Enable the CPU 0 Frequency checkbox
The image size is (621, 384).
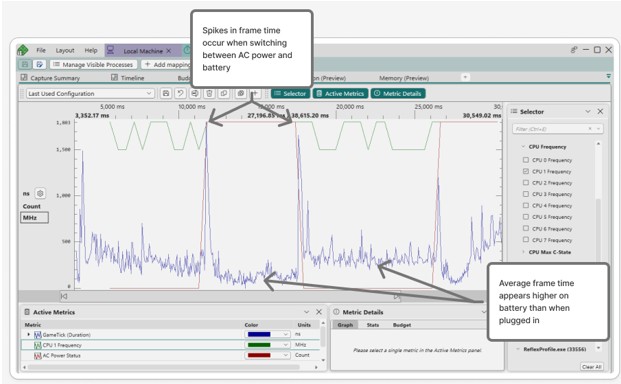tap(526, 160)
